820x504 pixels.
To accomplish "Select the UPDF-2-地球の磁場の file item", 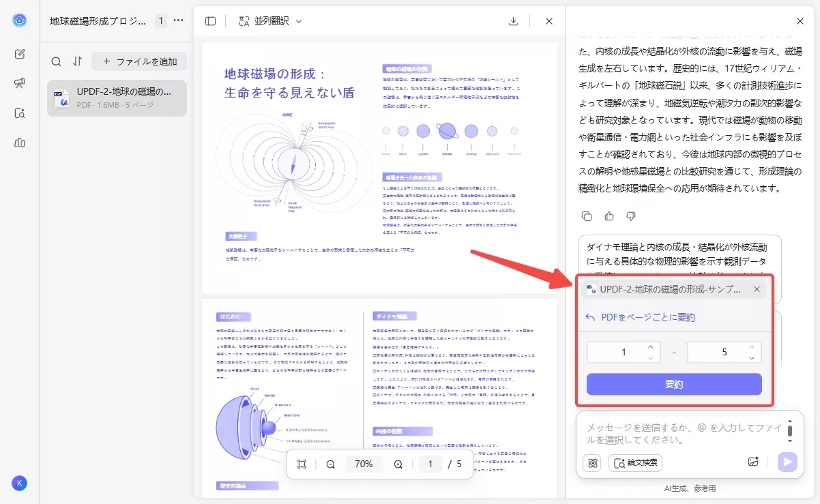I will tap(117, 98).
